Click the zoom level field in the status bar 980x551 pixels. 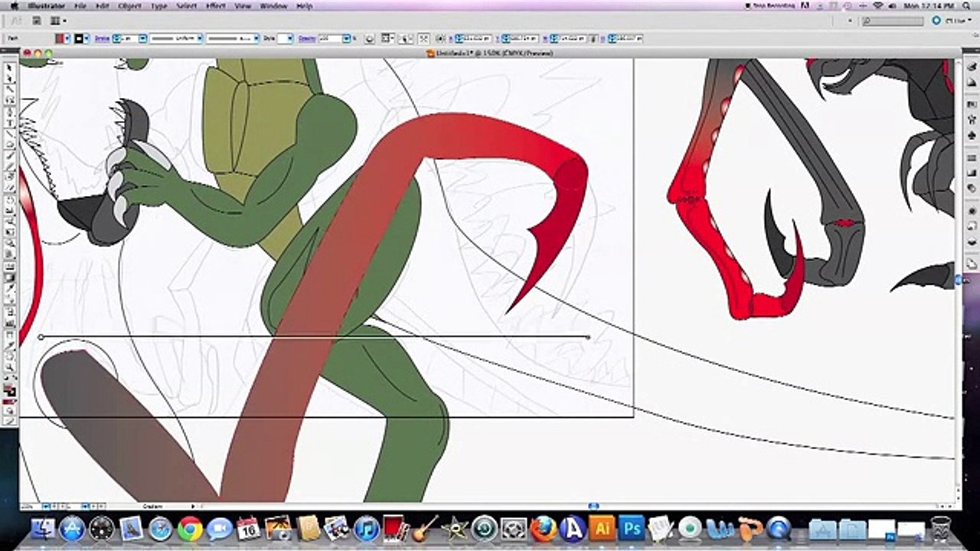click(x=29, y=506)
